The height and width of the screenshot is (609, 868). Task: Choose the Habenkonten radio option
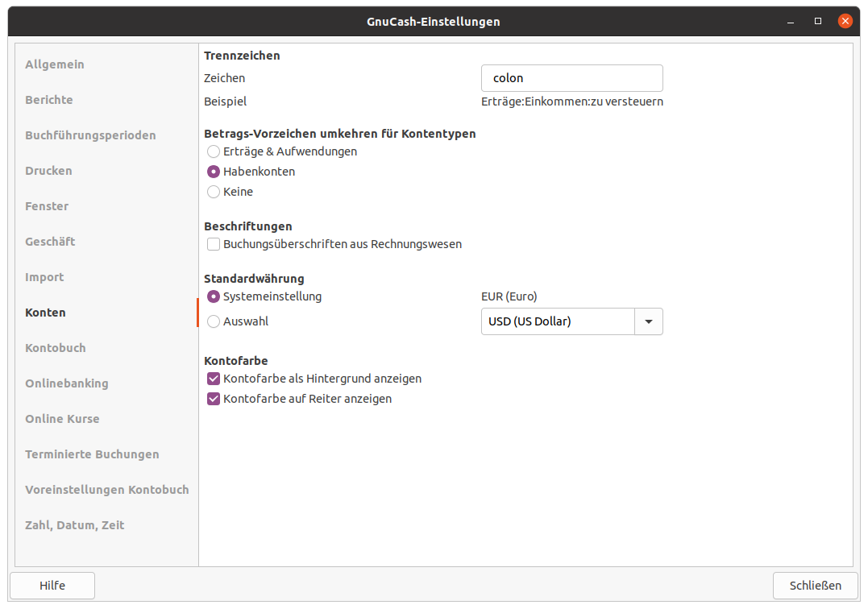click(214, 172)
